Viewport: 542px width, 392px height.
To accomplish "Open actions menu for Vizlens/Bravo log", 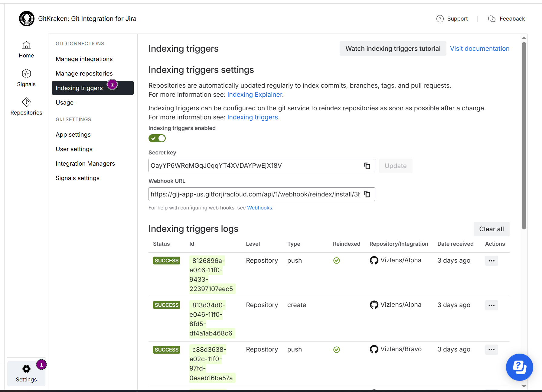I will tap(491, 350).
